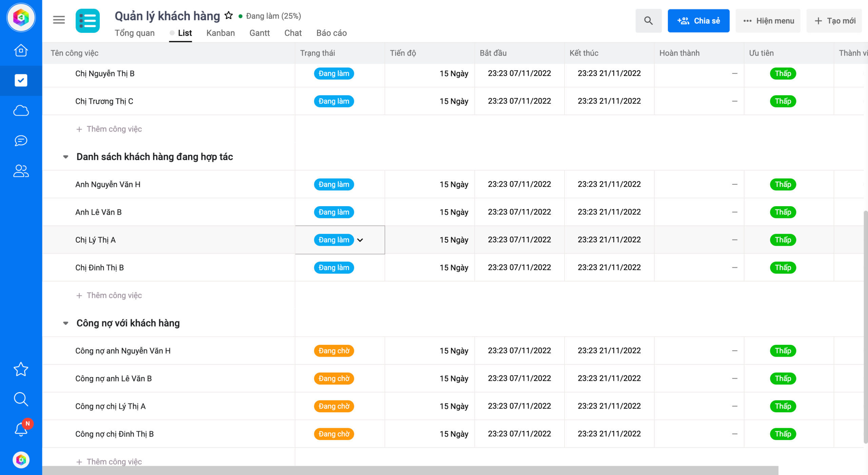
Task: Click the horizontal scrollbar at bottom
Action: [x=410, y=471]
